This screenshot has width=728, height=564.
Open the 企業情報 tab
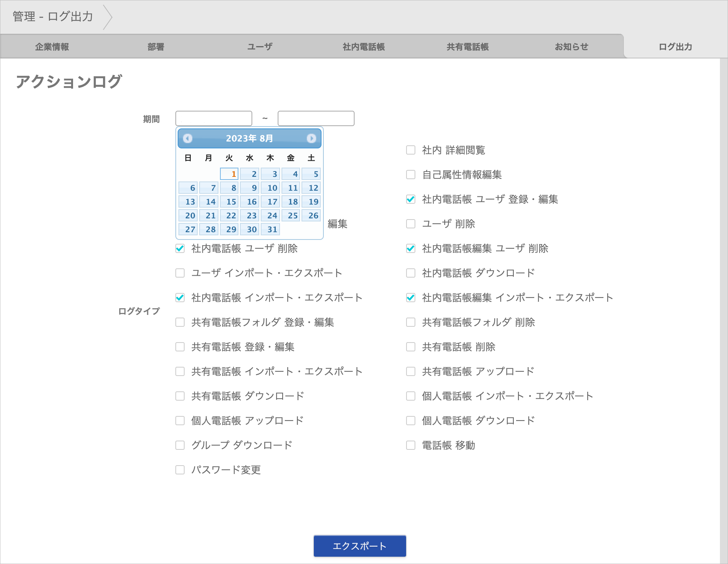[x=52, y=47]
